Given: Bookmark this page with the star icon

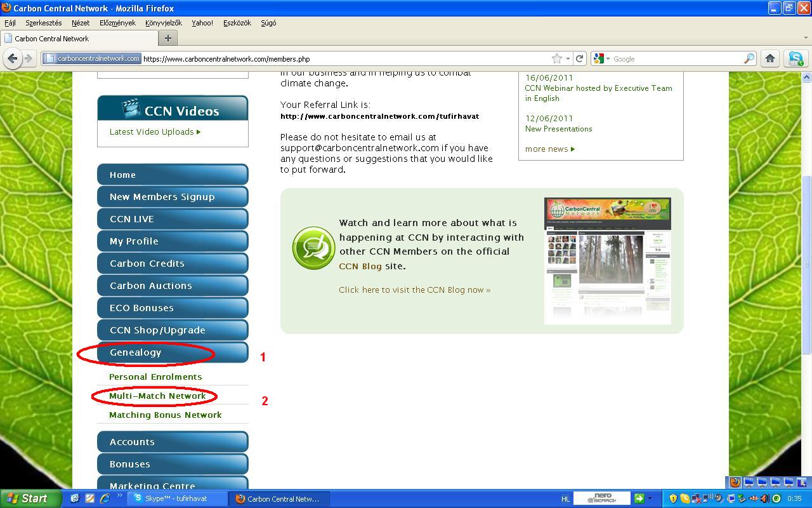Looking at the screenshot, I should pyautogui.click(x=557, y=58).
